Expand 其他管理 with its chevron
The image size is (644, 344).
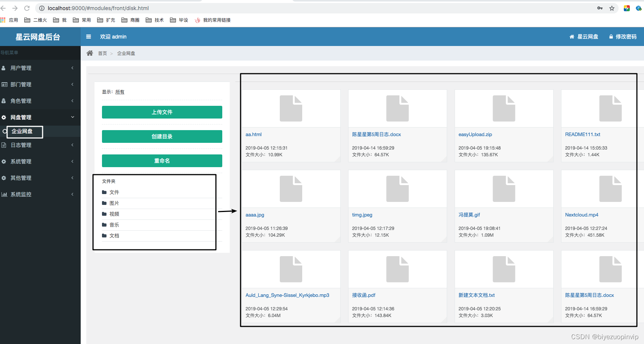[72, 178]
